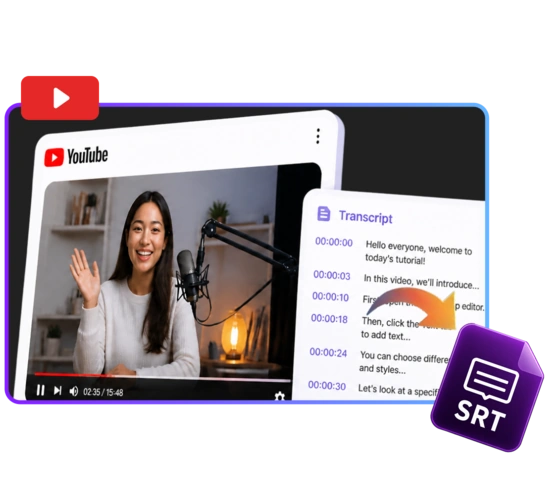Click the 02:35 / 15:48 time display
This screenshot has height=500, width=559.
coord(103,392)
